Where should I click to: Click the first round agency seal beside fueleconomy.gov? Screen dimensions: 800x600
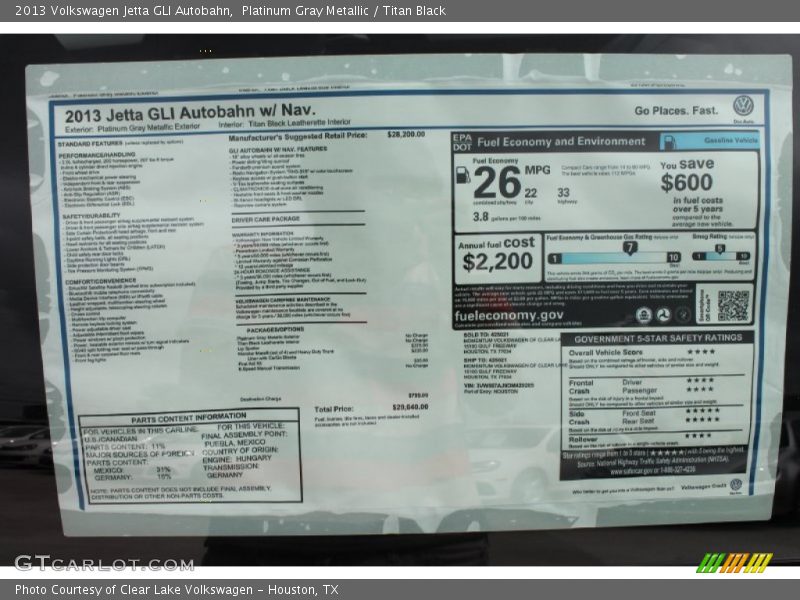pos(644,315)
